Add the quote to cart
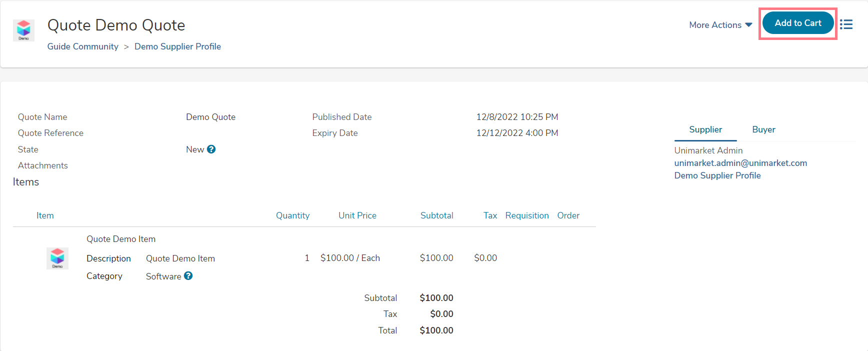Image resolution: width=868 pixels, height=351 pixels. 798,23
